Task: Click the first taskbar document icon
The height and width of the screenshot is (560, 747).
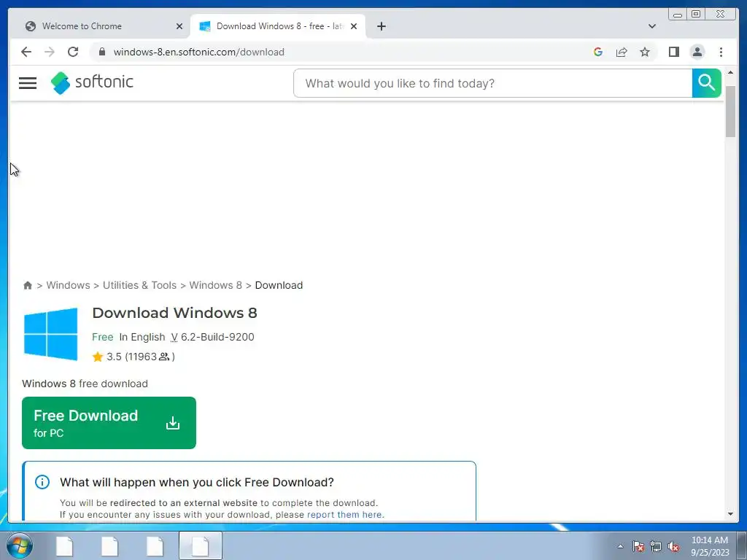Action: pyautogui.click(x=65, y=546)
